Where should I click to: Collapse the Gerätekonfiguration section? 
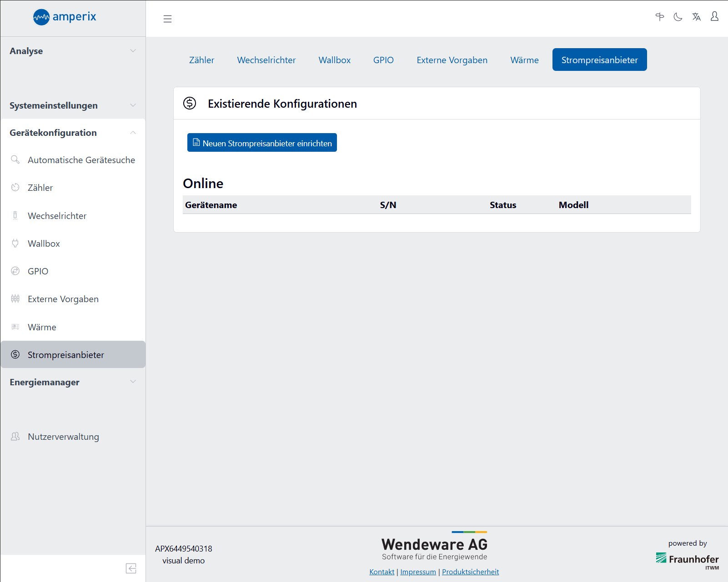pos(73,133)
